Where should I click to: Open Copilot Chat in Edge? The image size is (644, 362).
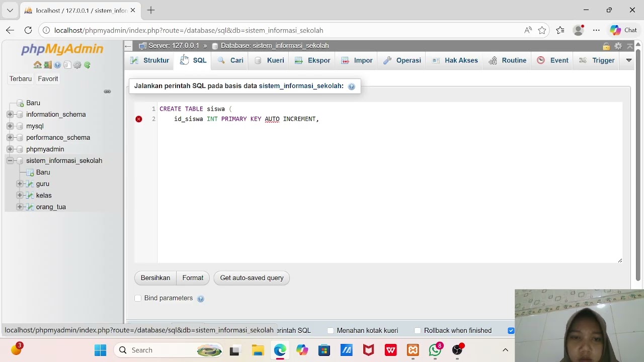[x=624, y=30]
